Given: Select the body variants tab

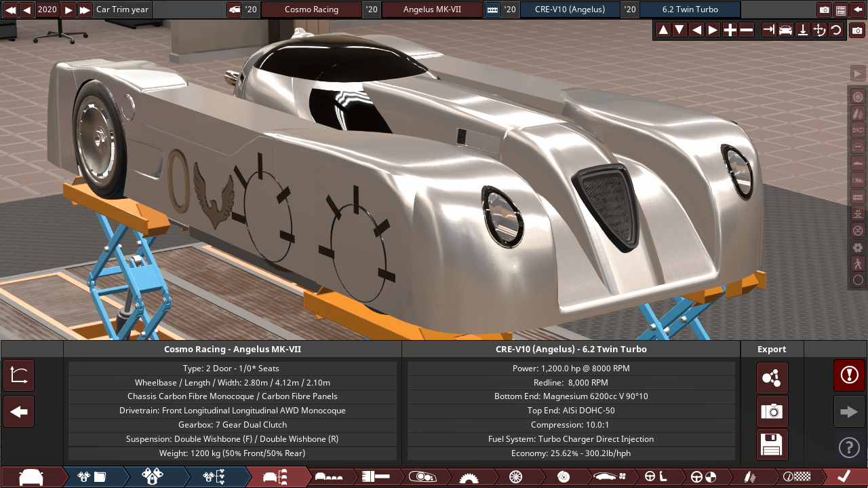Looking at the screenshot, I should click(x=330, y=476).
